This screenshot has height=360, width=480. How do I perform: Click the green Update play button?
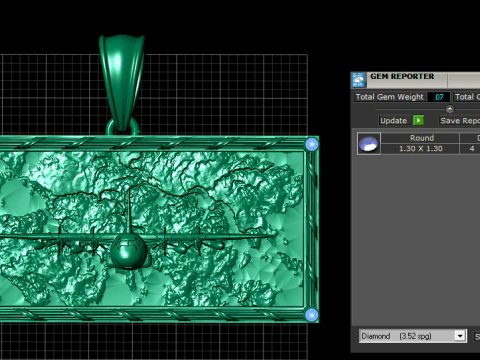coord(418,120)
